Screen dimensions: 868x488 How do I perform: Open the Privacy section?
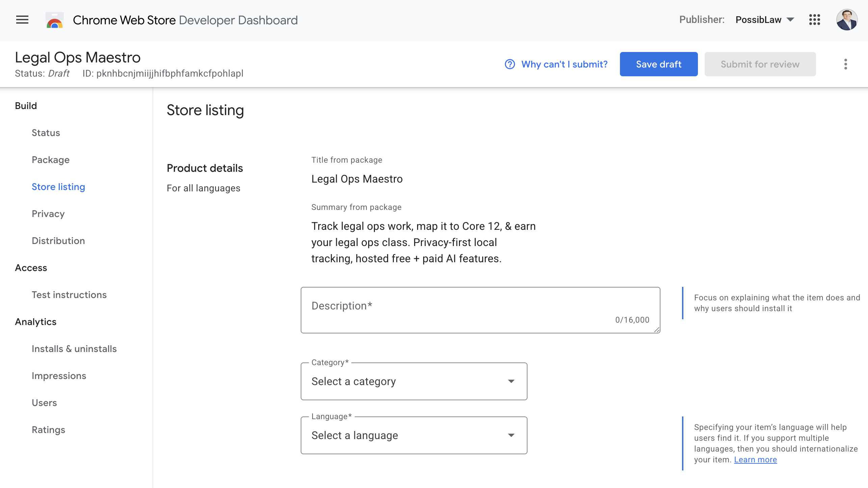(x=48, y=214)
